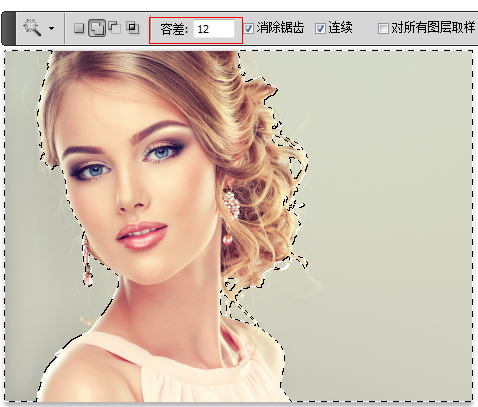This screenshot has width=478, height=407.
Task: Click the woman's pink lips
Action: pos(142,235)
